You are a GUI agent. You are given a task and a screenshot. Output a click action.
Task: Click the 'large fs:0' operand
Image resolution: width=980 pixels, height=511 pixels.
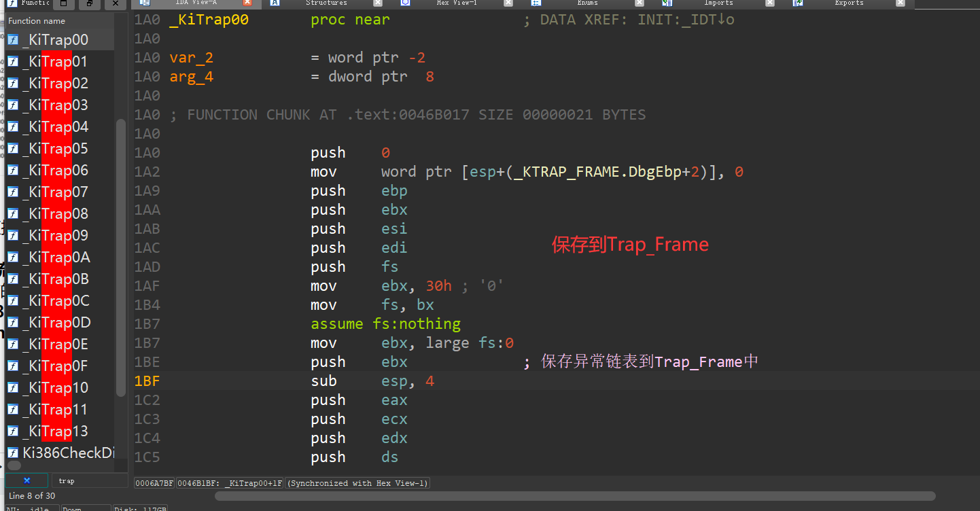coord(470,343)
